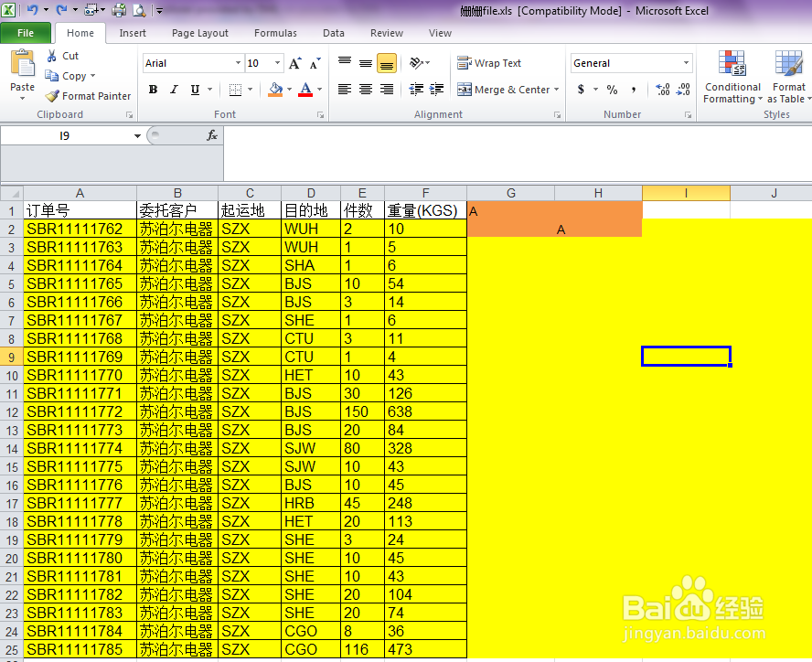Open the Clipboard pane launcher
This screenshot has height=662, width=812.
[x=130, y=115]
